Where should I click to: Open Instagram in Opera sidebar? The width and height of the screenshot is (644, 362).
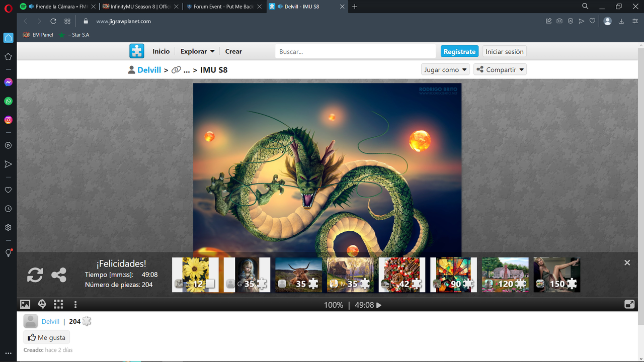click(8, 120)
